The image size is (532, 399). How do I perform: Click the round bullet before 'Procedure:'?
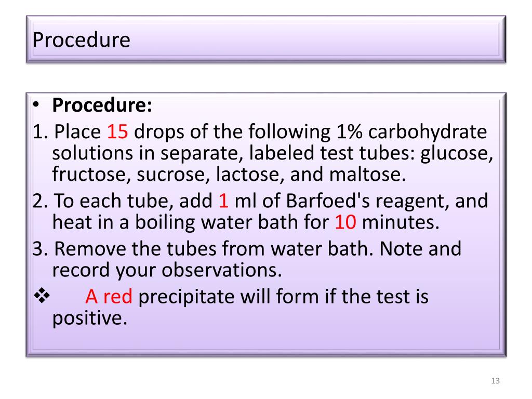coord(36,105)
